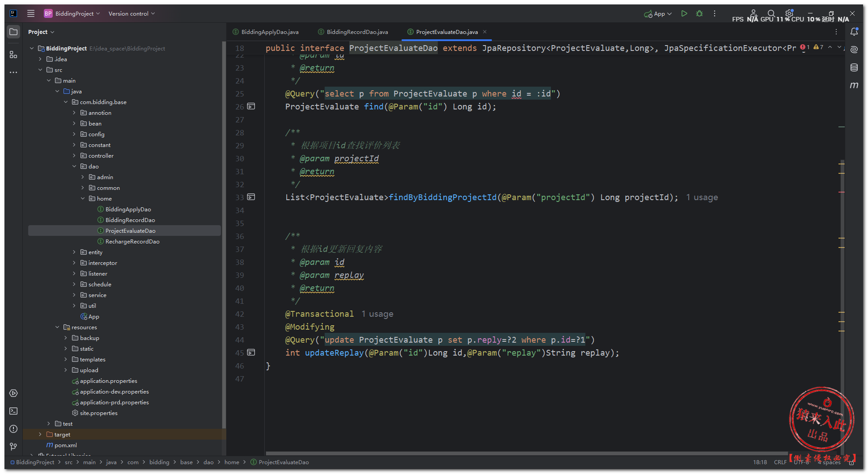Open the Notifications bell icon
The width and height of the screenshot is (868, 474).
coord(854,32)
